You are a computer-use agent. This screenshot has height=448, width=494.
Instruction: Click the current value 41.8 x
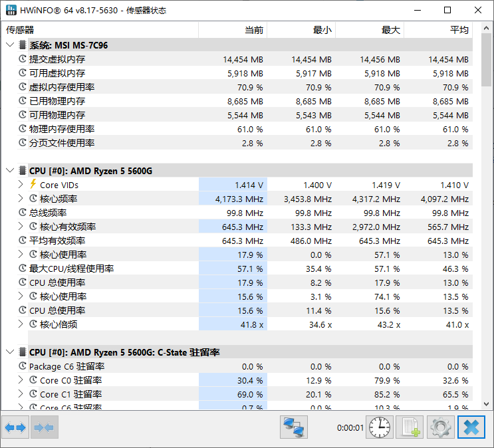[252, 324]
